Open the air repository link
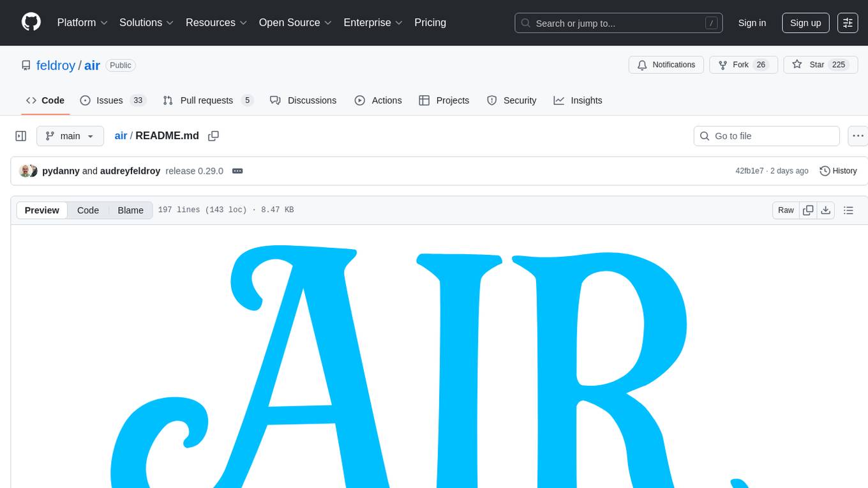This screenshot has width=868, height=488. [x=92, y=65]
